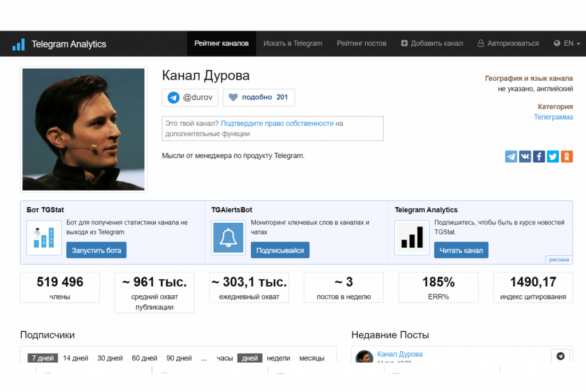Click the heart icon in подобно button
586x392 pixels.
click(x=233, y=97)
